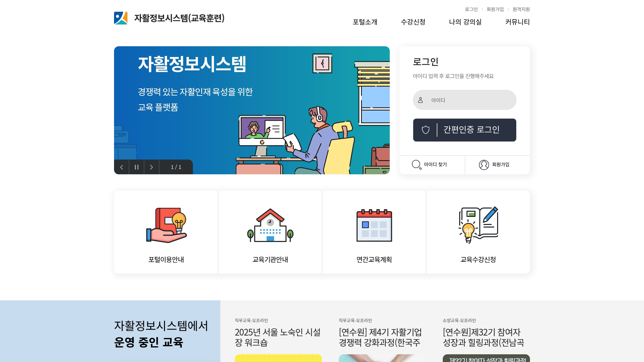
Task: Click the person icon for 회원가입
Action: pyautogui.click(x=484, y=165)
